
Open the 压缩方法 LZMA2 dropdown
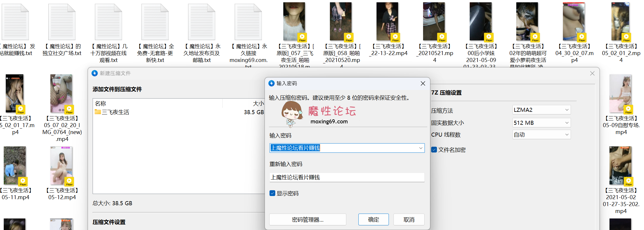tap(541, 110)
